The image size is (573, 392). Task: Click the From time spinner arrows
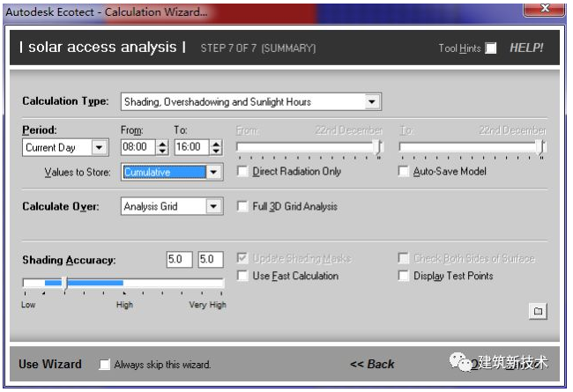coord(162,147)
